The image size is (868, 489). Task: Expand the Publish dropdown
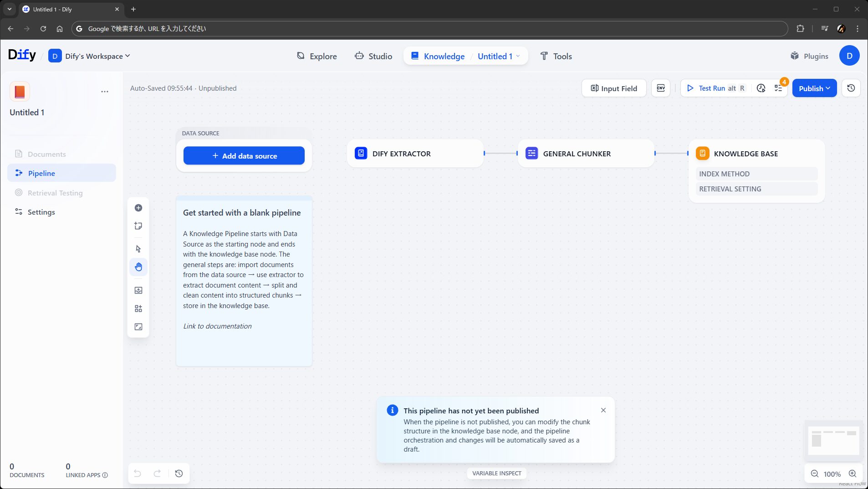pos(814,88)
